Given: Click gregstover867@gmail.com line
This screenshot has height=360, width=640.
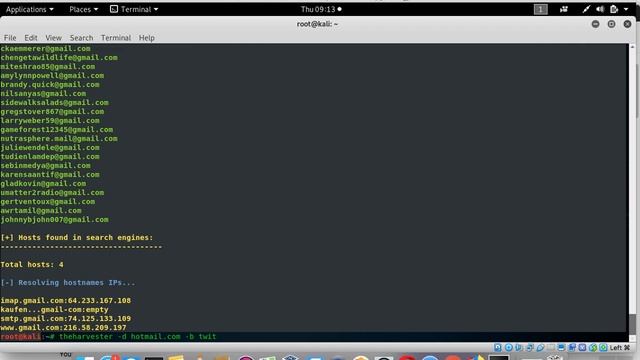Looking at the screenshot, I should tap(52, 111).
